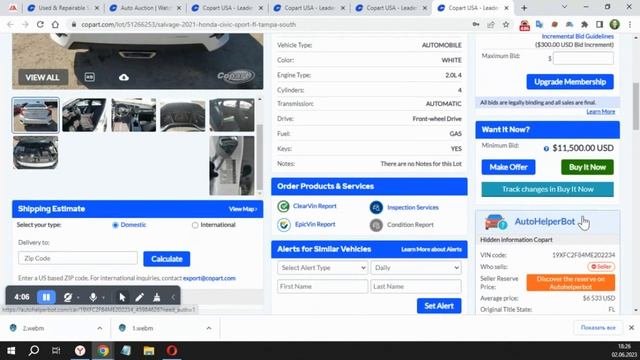Open the AutoHelperBot link
Image resolution: width=640 pixels, height=360 pixels.
pos(544,222)
